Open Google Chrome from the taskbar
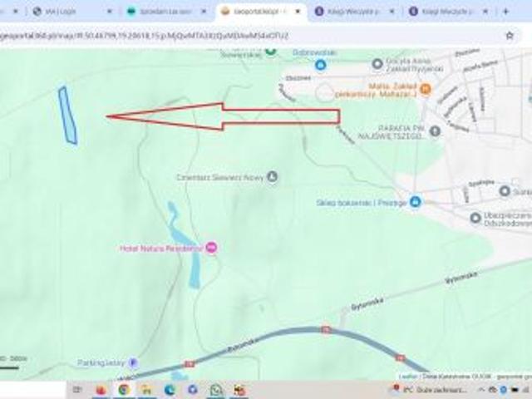 pyautogui.click(x=124, y=390)
